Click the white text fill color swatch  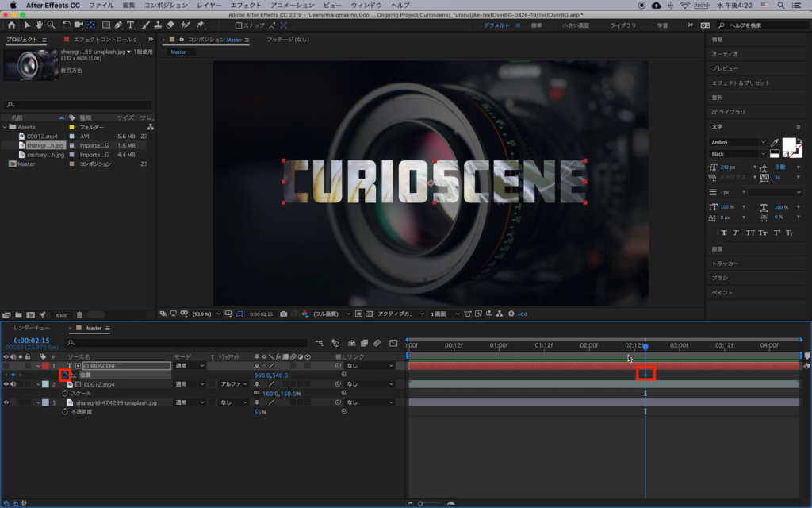[789, 144]
